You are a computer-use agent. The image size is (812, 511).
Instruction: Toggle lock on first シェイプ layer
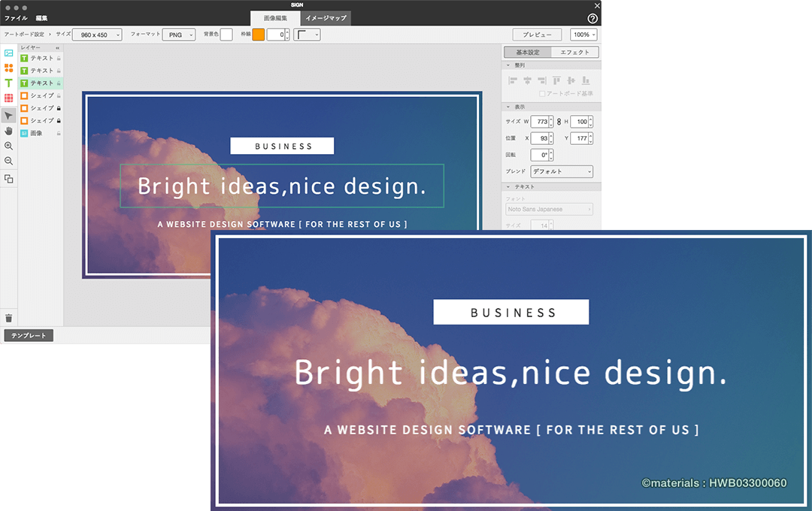click(x=59, y=95)
